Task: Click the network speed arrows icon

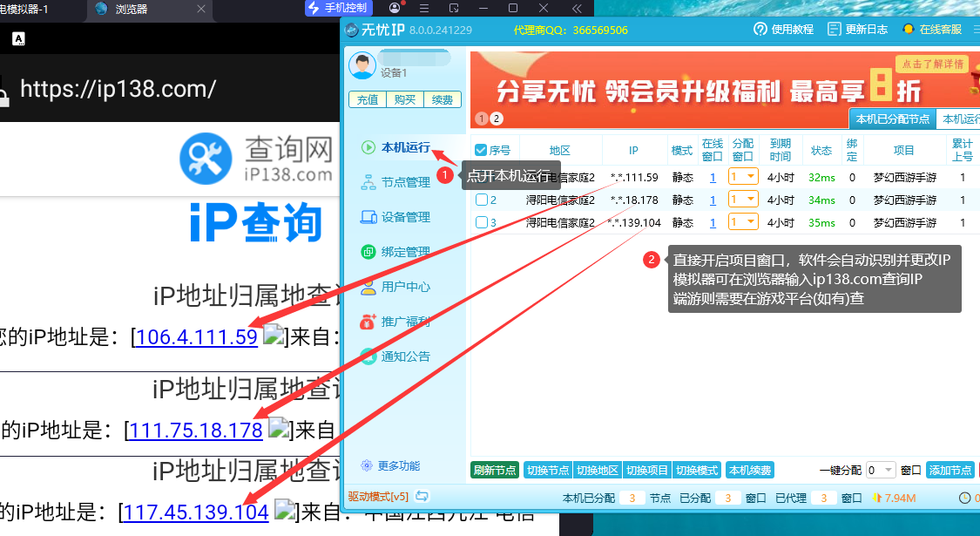Action: (877, 498)
